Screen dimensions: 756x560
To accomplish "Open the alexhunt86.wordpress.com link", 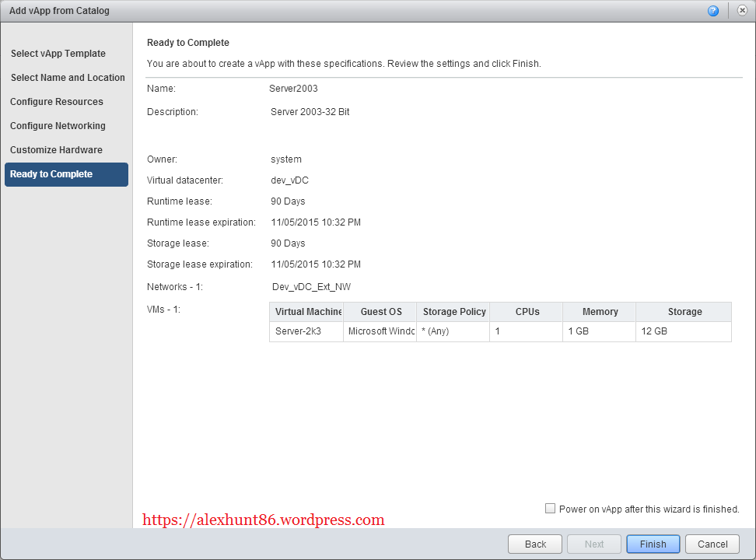I will [x=264, y=520].
